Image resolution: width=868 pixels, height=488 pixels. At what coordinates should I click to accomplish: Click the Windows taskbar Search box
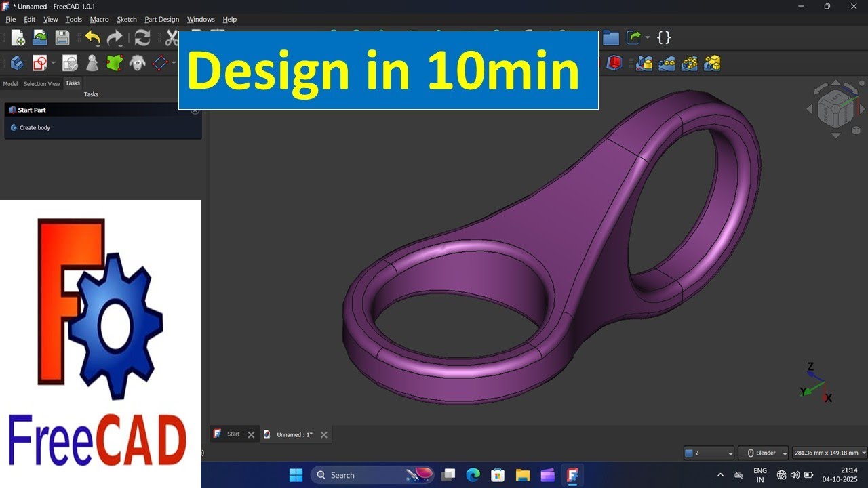(372, 475)
